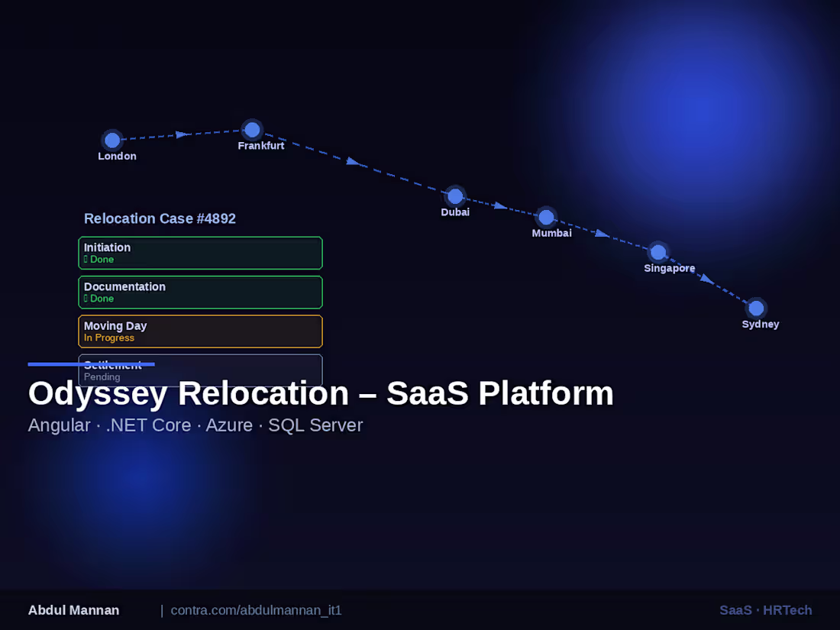Click the Singapore city node
Screen dimensions: 840x630
coord(657,252)
